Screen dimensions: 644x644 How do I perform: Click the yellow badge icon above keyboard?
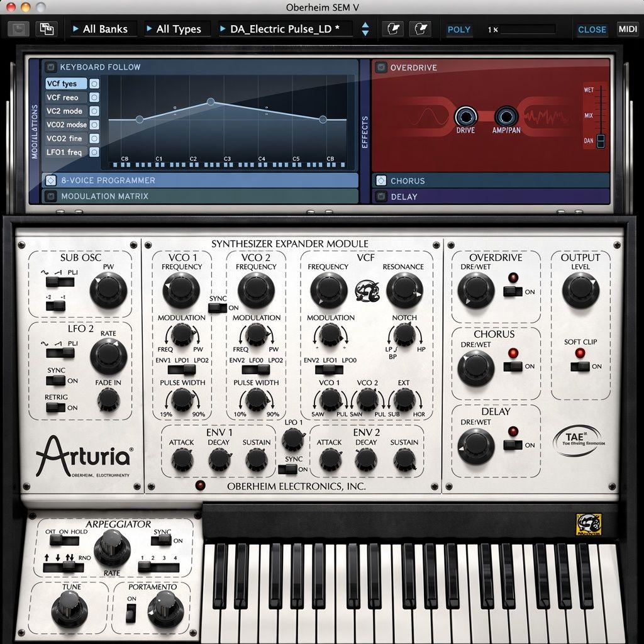[589, 524]
